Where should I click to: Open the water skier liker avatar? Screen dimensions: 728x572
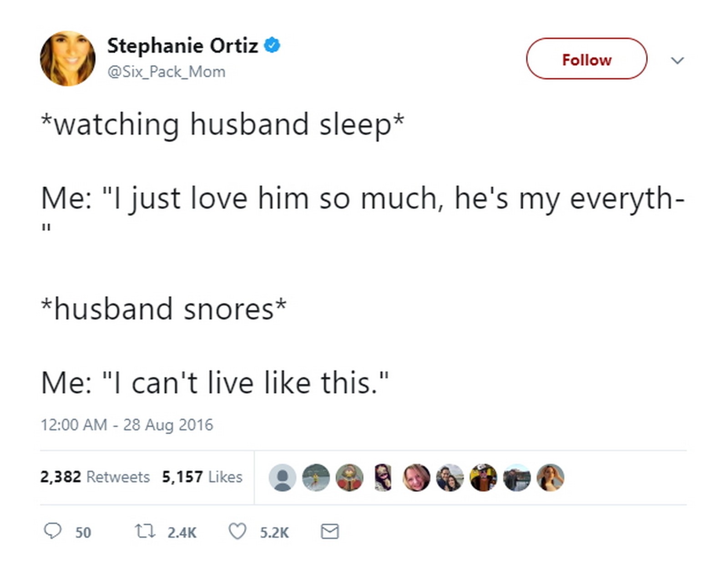316,477
